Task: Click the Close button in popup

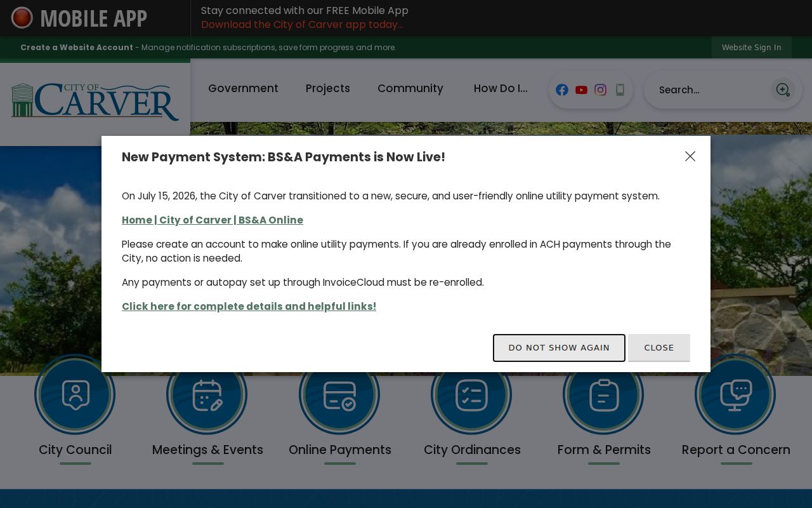Action: [659, 348]
